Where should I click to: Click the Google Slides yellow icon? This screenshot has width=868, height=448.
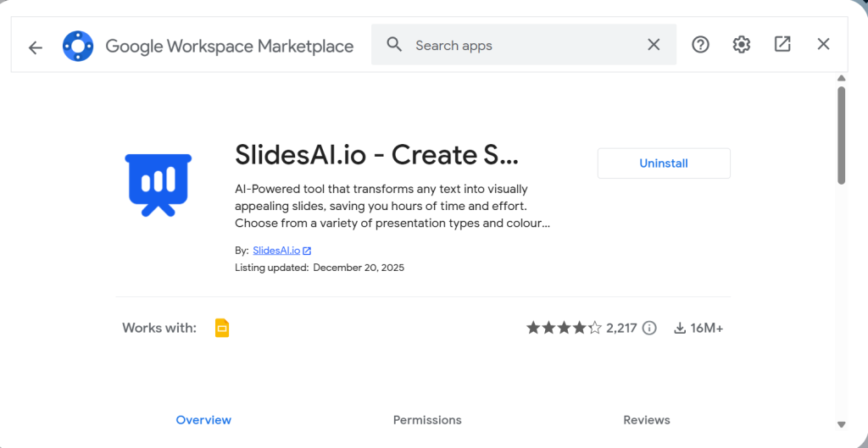[x=222, y=328]
